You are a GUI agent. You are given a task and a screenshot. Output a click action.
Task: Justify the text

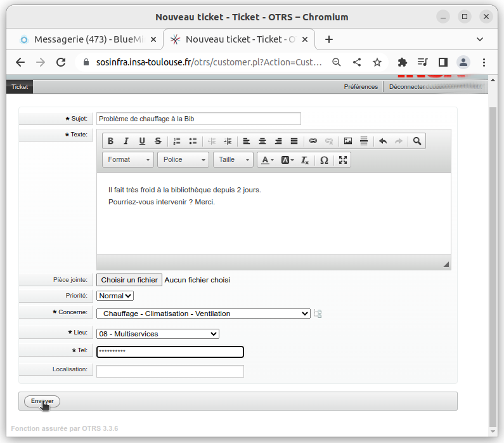pyautogui.click(x=294, y=141)
